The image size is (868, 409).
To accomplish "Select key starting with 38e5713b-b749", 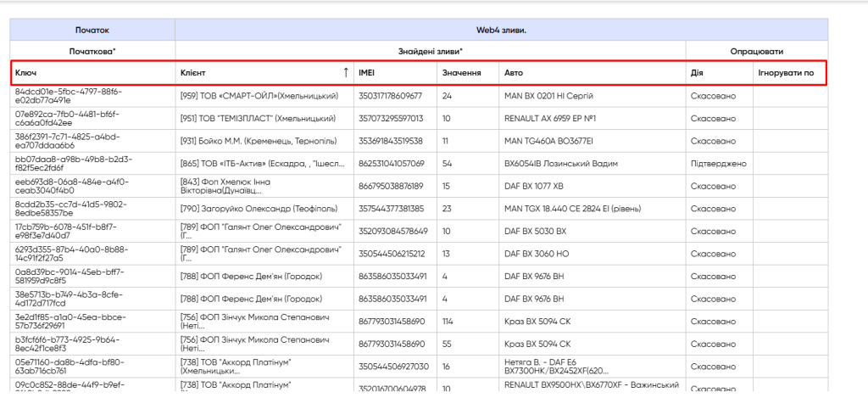I will [69, 299].
